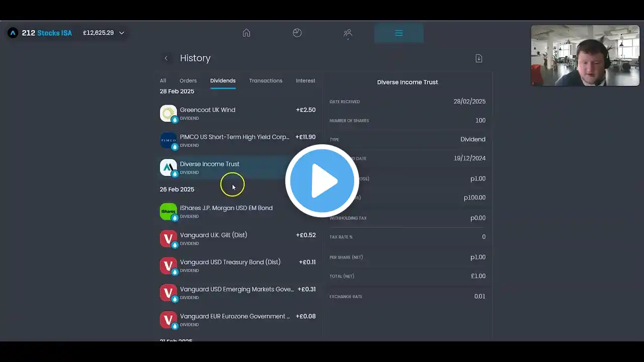Click the Trading 212 logo icon
The image size is (644, 362).
click(13, 33)
